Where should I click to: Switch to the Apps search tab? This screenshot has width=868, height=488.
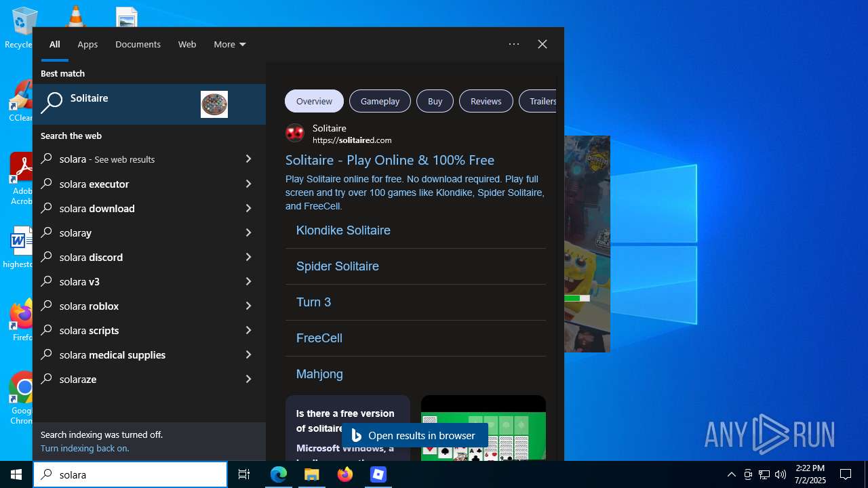coord(87,44)
